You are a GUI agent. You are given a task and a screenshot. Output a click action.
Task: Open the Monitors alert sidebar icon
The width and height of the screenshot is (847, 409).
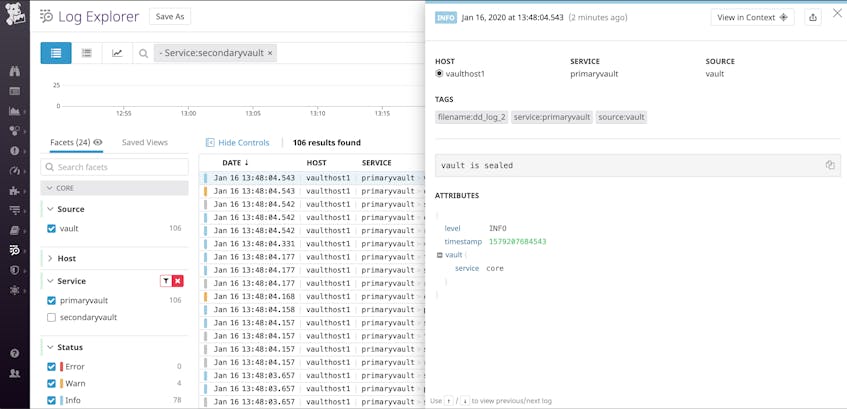point(15,151)
